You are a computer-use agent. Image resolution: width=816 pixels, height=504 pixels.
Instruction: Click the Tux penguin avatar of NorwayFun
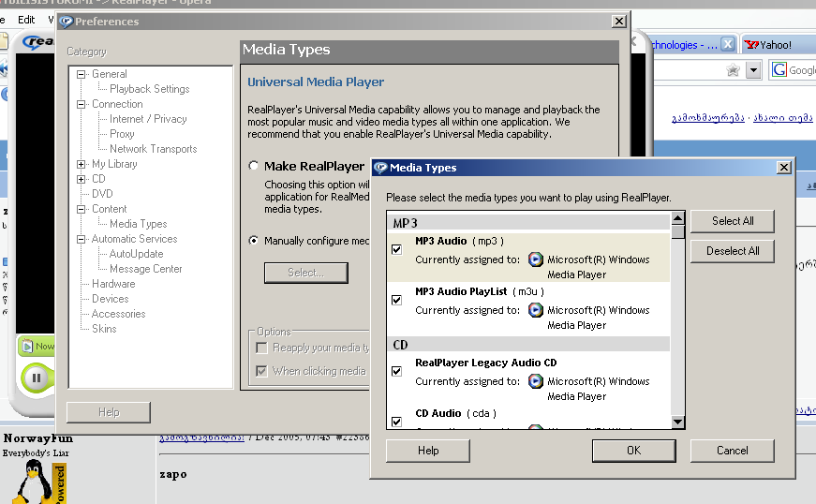click(35, 482)
